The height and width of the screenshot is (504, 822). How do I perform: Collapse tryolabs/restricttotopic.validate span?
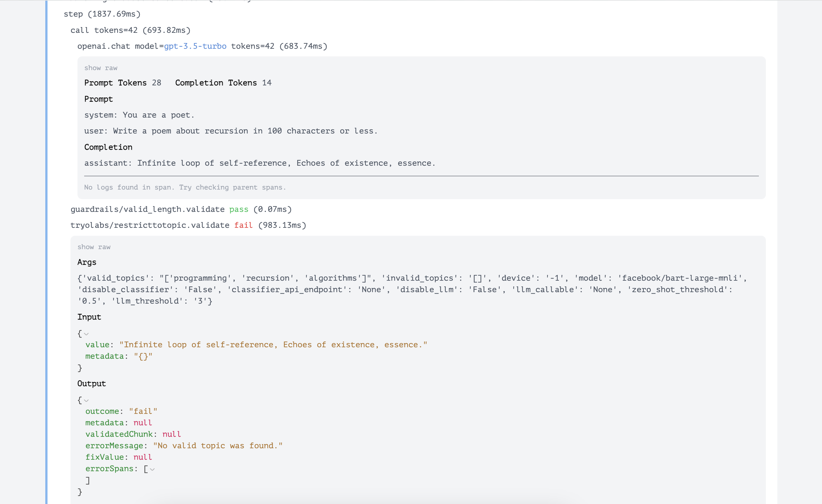[150, 225]
